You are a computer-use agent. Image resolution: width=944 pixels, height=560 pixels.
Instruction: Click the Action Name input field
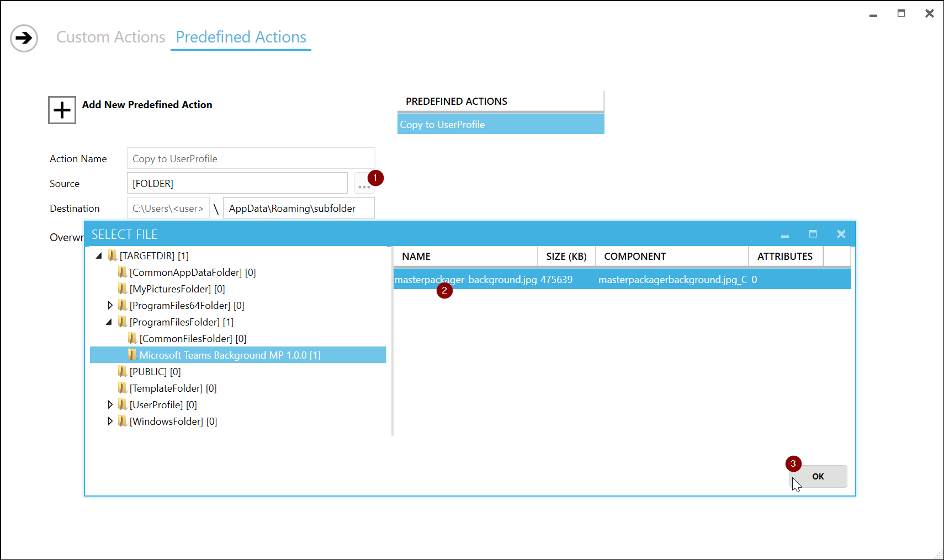251,158
